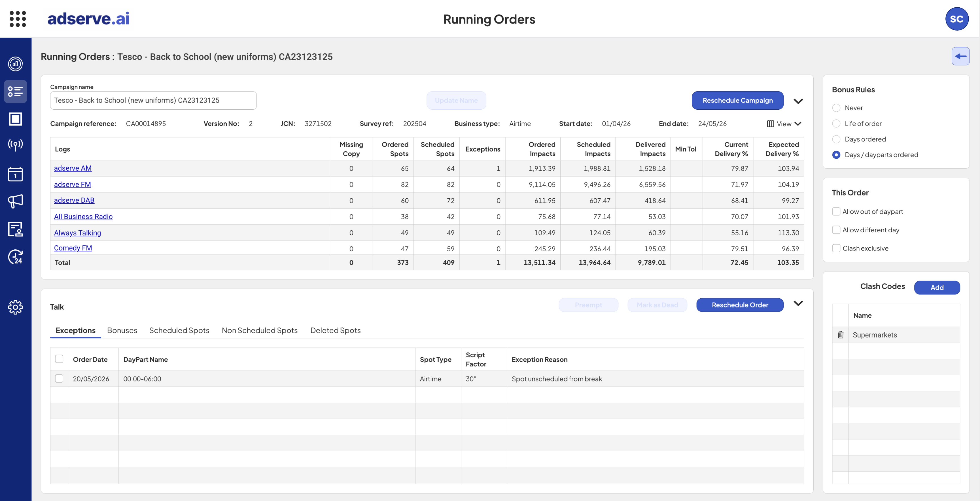Open the Scheduled Spots tab
The width and height of the screenshot is (980, 501).
click(179, 330)
